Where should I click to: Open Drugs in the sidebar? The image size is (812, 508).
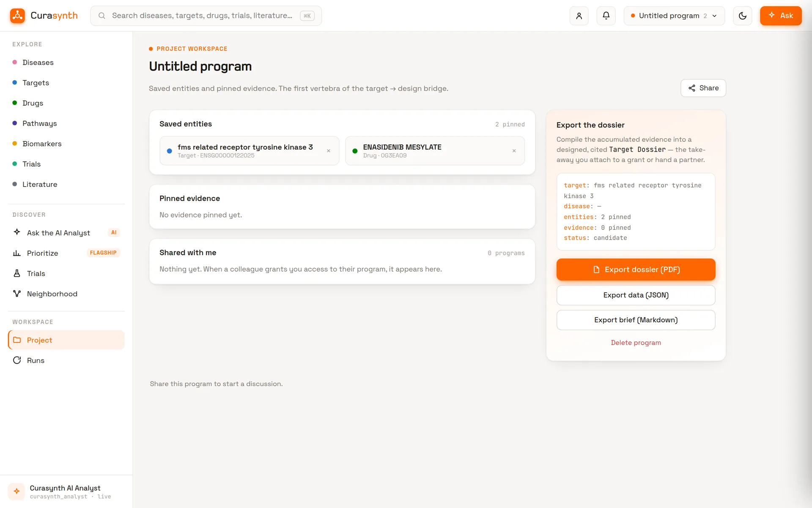(66, 103)
